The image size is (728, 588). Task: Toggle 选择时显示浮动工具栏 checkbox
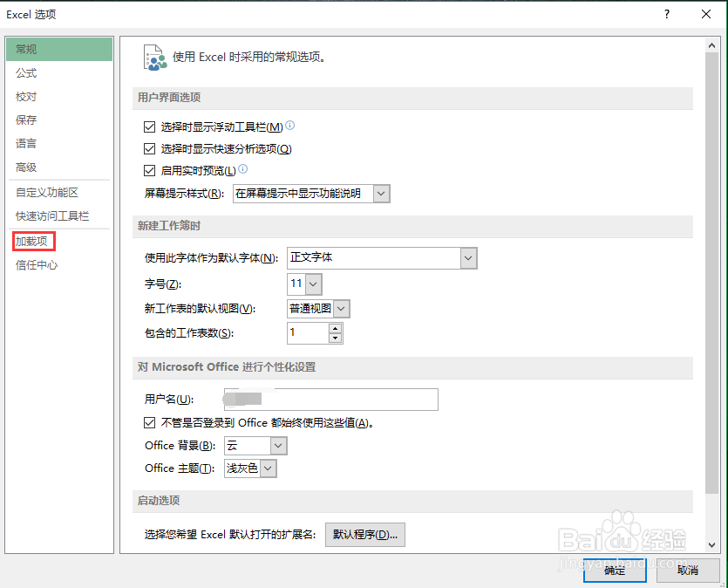(x=149, y=126)
